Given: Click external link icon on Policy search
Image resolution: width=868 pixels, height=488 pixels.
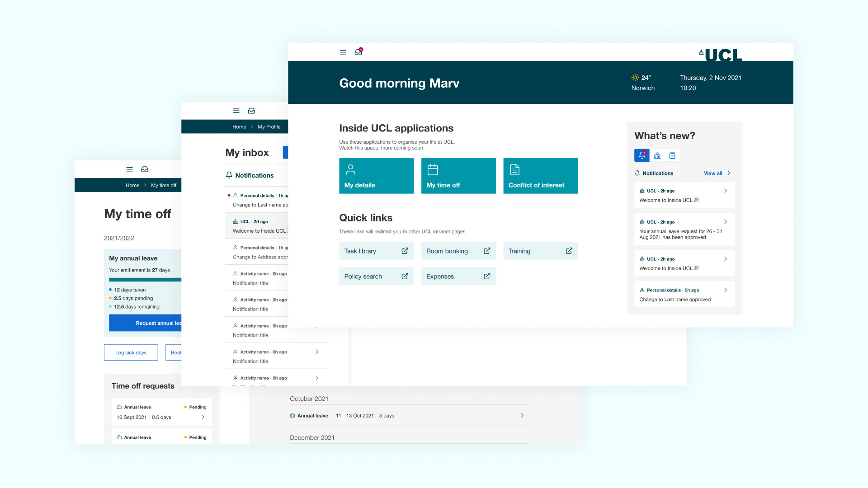Looking at the screenshot, I should 405,276.
